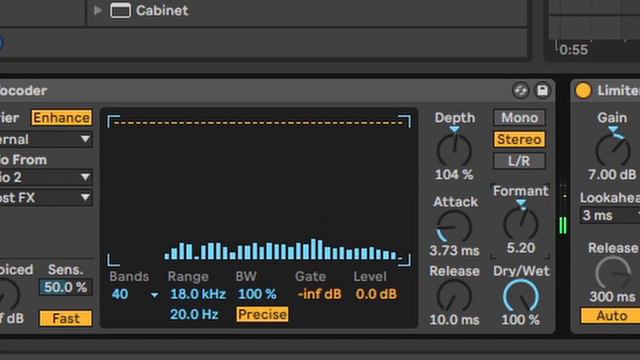The width and height of the screenshot is (640, 360).
Task: Toggle the Limiter device activator
Action: pyautogui.click(x=583, y=91)
